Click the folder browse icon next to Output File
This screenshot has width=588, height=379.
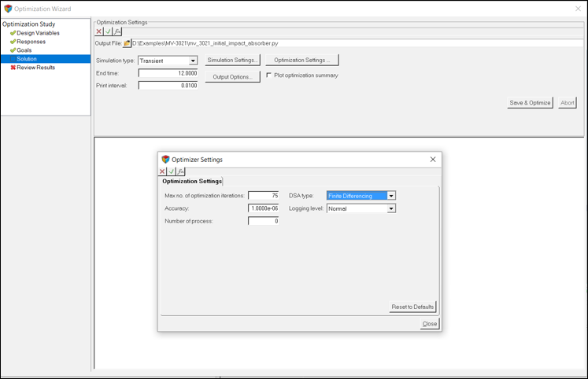[127, 43]
